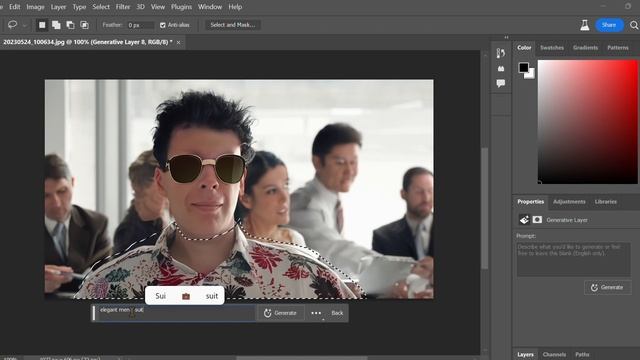Viewport: 640px width, 360px height.
Task: Open the Image menu
Action: (x=36, y=7)
